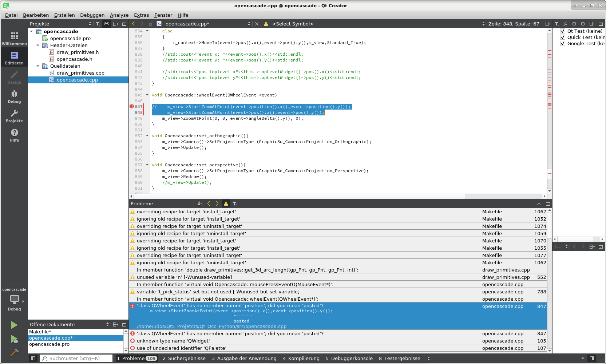The width and height of the screenshot is (606, 364).
Task: Go to next issue in Probleme
Action: coord(217,203)
